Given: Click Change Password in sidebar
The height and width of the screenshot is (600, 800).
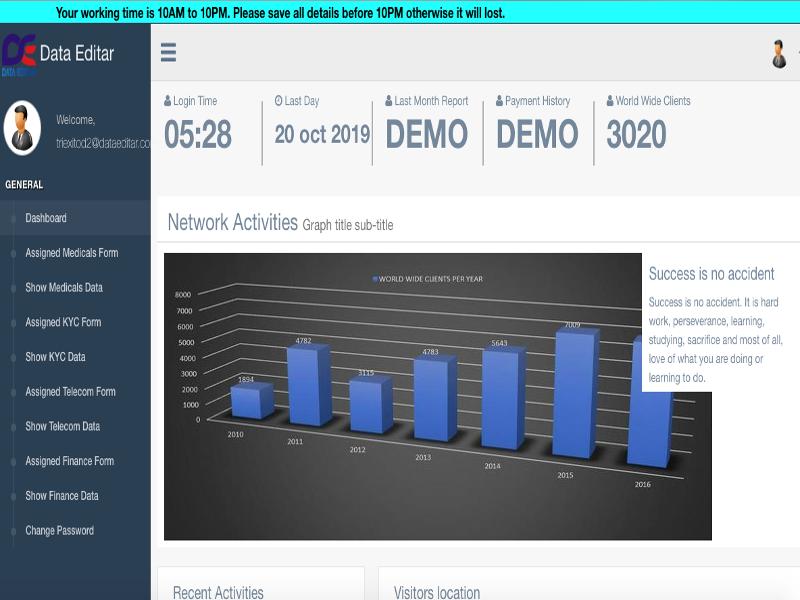Looking at the screenshot, I should pyautogui.click(x=59, y=531).
